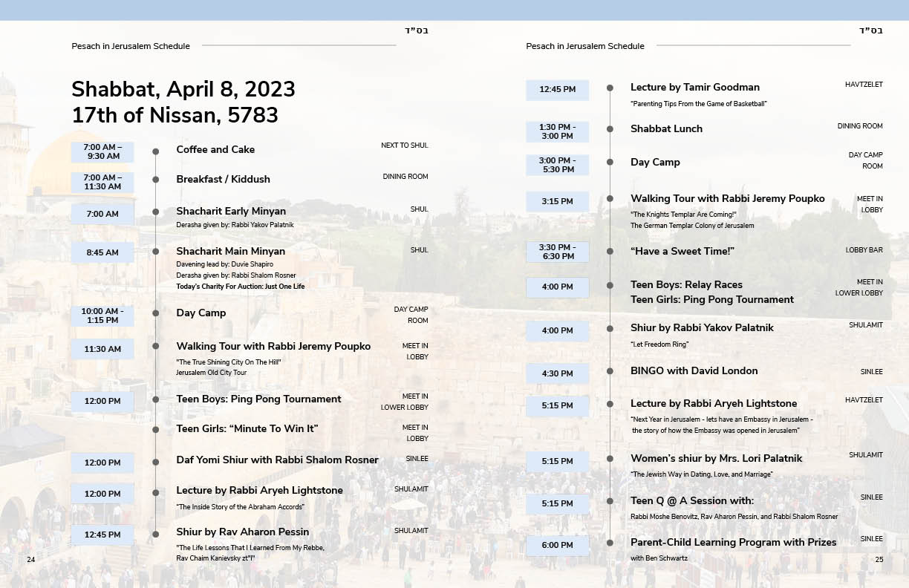Select 'The Jewish Way in Dating, Love, and Marriage'

point(702,474)
